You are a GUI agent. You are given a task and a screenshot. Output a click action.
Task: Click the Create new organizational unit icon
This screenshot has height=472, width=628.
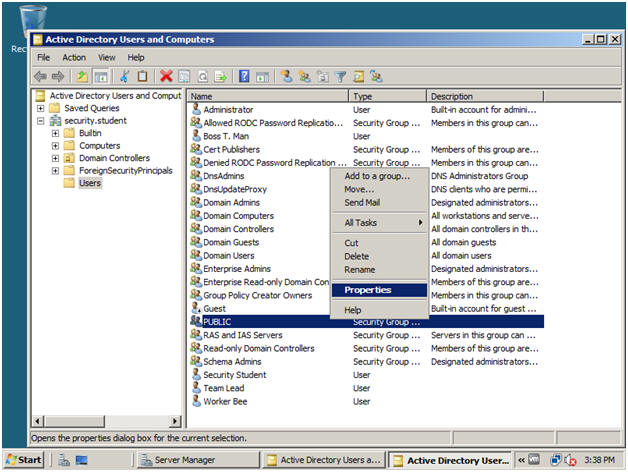pyautogui.click(x=323, y=76)
